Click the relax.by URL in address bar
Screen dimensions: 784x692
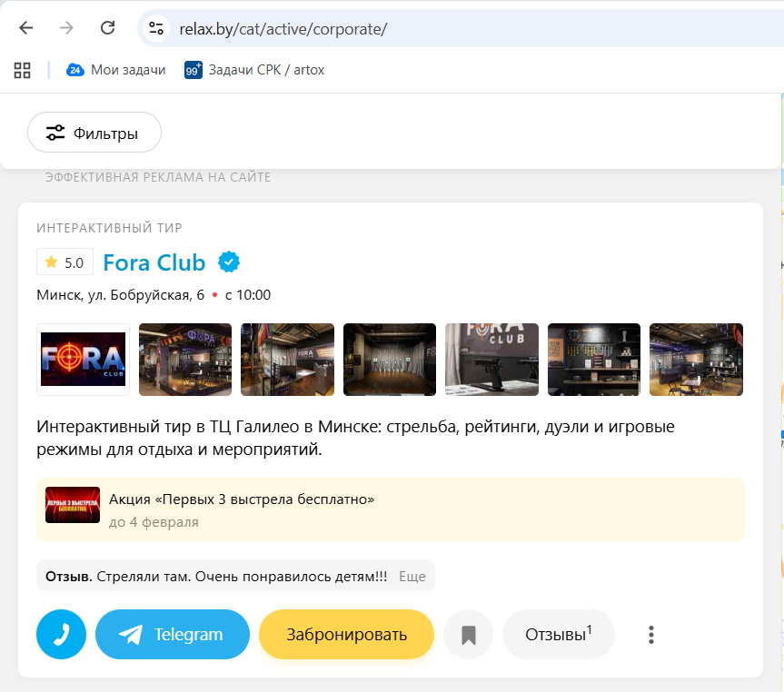point(283,29)
